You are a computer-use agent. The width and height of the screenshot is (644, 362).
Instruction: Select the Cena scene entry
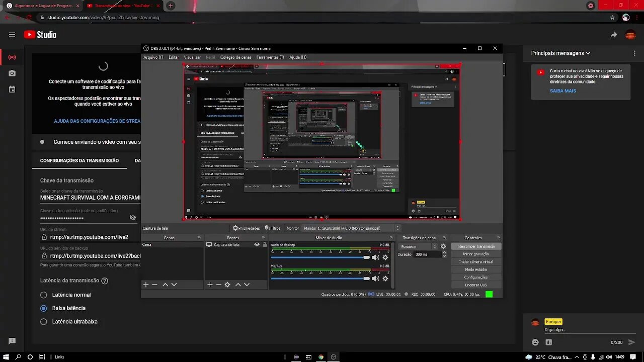click(x=172, y=245)
